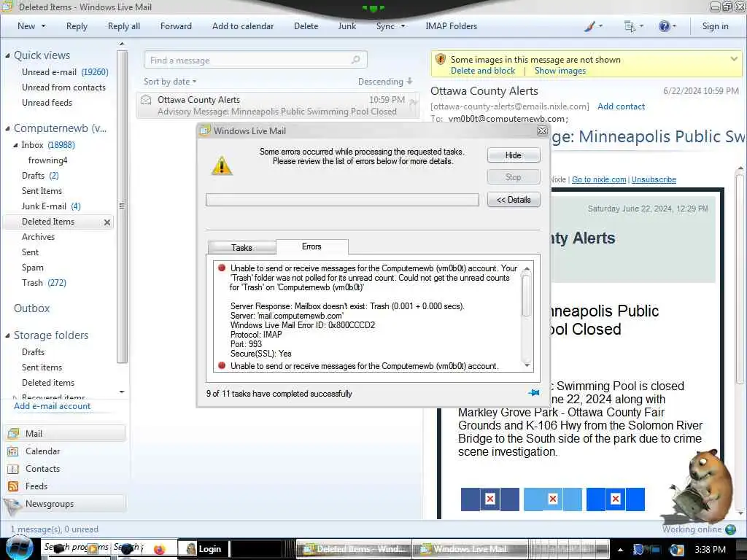
Task: Collapse the Computernewb account tree
Action: (x=7, y=128)
